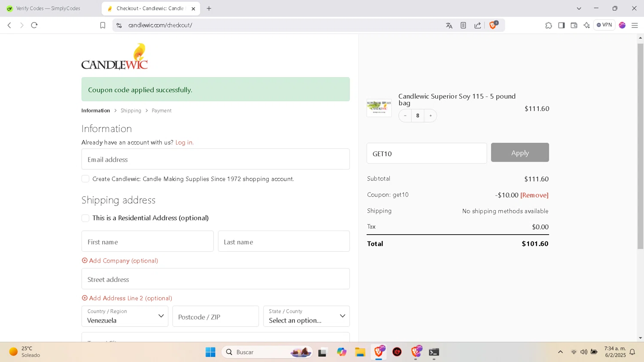The image size is (644, 362).
Task: Increase product quantity with plus button
Action: tap(431, 116)
